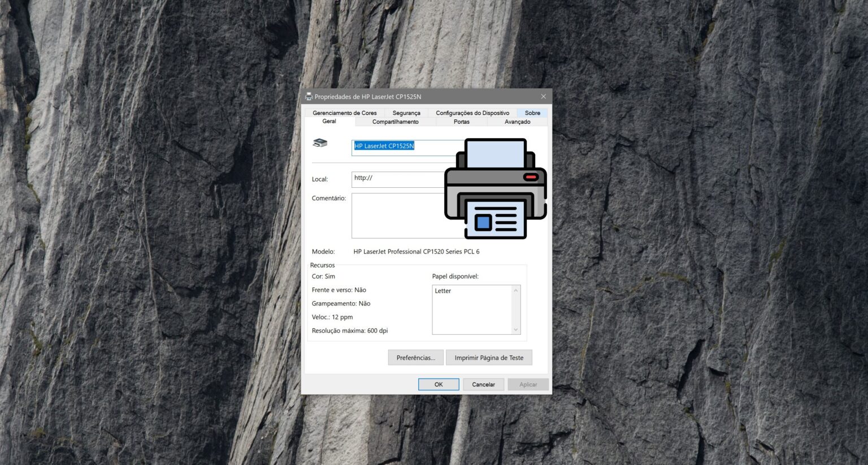This screenshot has width=868, height=465.
Task: Click the printer icon in the title bar
Action: coord(309,96)
